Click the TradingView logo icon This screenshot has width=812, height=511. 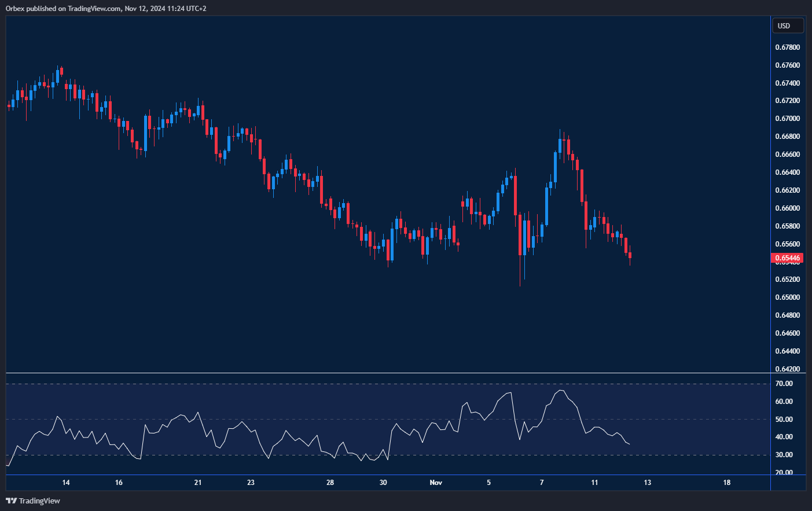pyautogui.click(x=11, y=501)
